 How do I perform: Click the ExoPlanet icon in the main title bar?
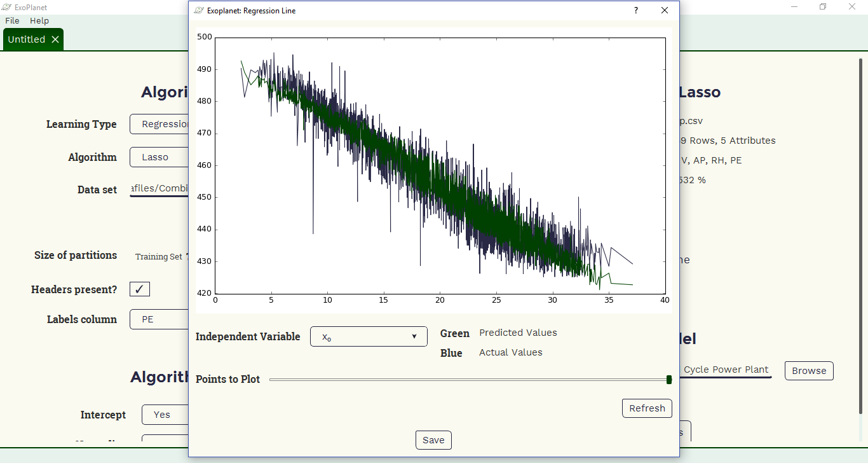click(7, 7)
